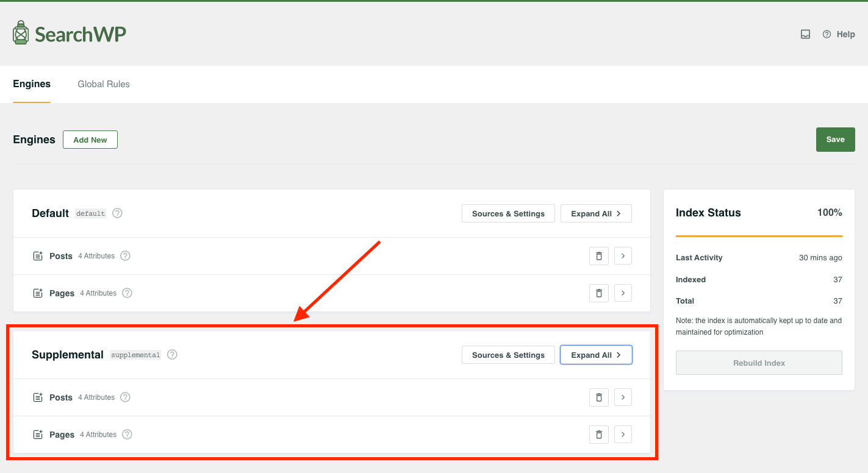Select the Engines tab
The image size is (868, 473).
coord(32,84)
